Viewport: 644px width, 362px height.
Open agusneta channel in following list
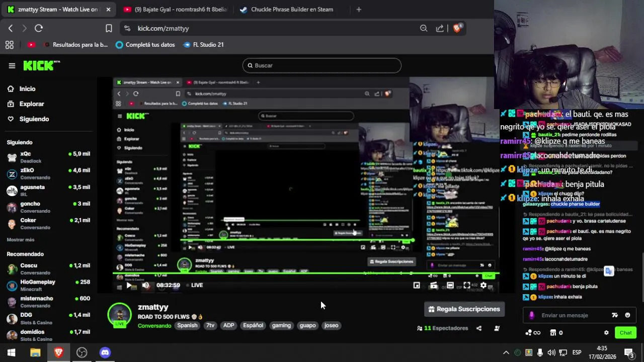pyautogui.click(x=48, y=190)
